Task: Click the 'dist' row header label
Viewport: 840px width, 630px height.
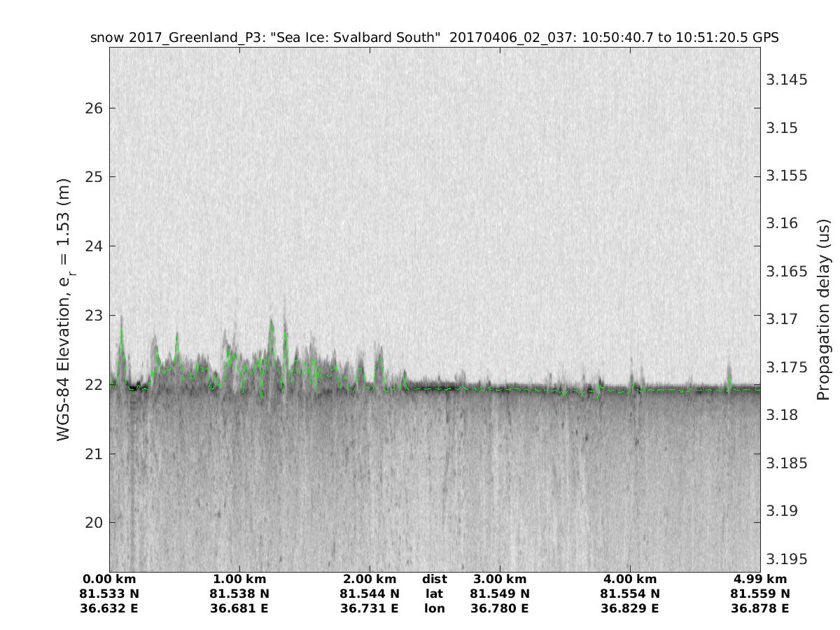Action: pos(434,579)
